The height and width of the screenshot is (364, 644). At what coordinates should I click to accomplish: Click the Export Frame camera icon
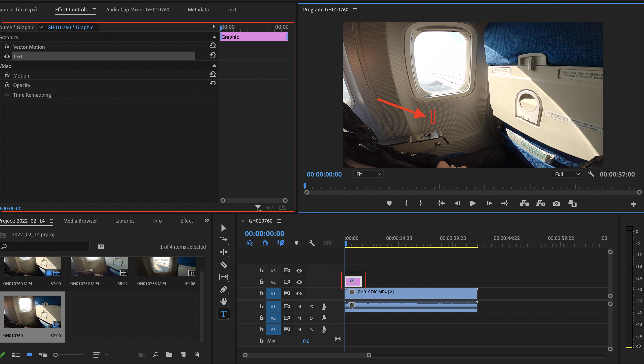556,203
